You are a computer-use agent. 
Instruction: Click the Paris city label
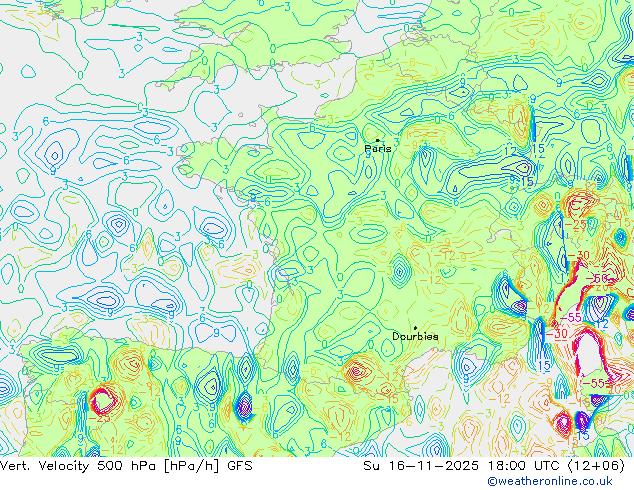coord(378,148)
